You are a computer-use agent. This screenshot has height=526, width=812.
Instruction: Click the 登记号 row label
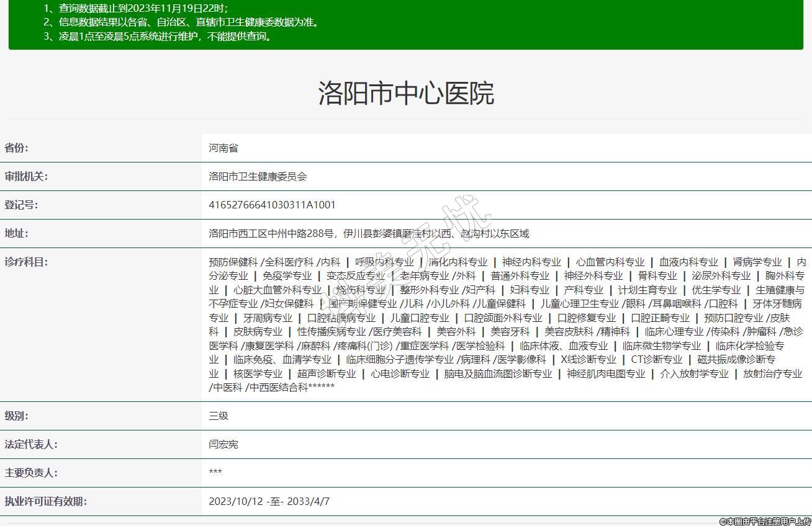tap(21, 205)
